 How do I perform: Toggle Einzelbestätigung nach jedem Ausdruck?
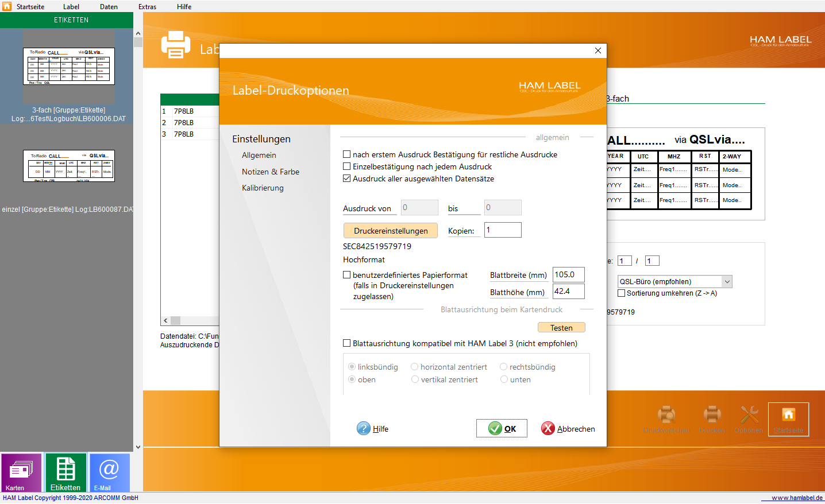coord(346,166)
